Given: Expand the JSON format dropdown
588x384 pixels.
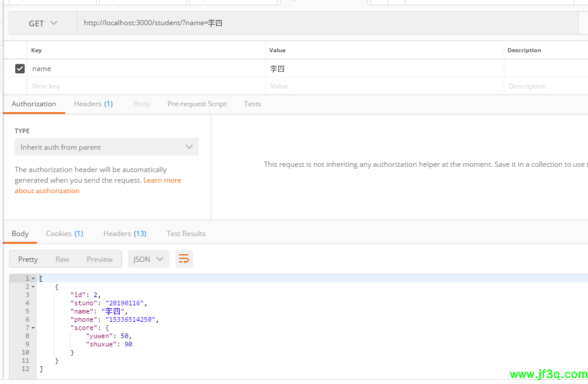Looking at the screenshot, I should tap(148, 259).
